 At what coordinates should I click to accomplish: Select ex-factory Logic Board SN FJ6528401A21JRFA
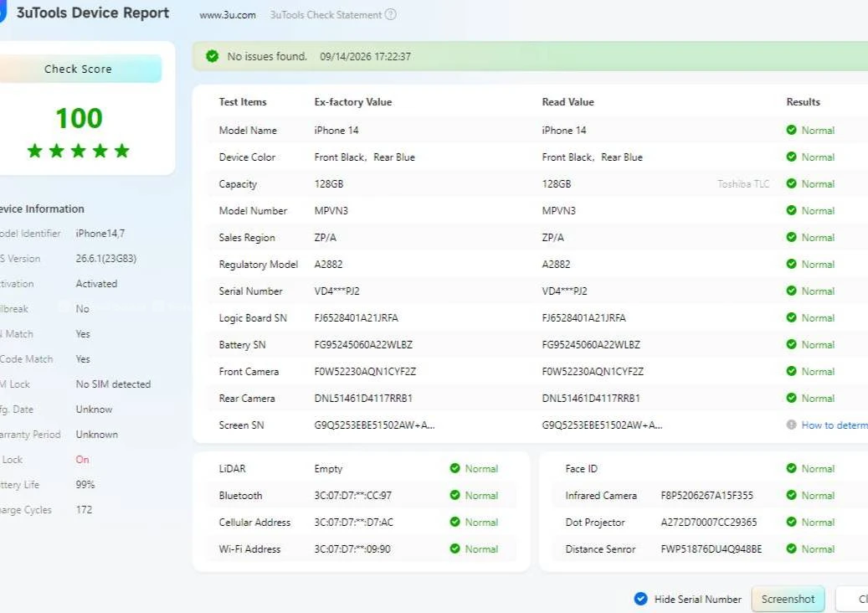click(x=356, y=318)
